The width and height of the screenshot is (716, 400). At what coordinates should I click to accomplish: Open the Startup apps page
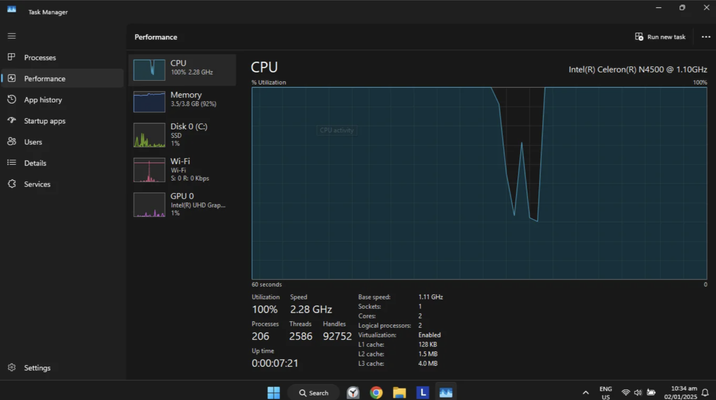click(63, 121)
